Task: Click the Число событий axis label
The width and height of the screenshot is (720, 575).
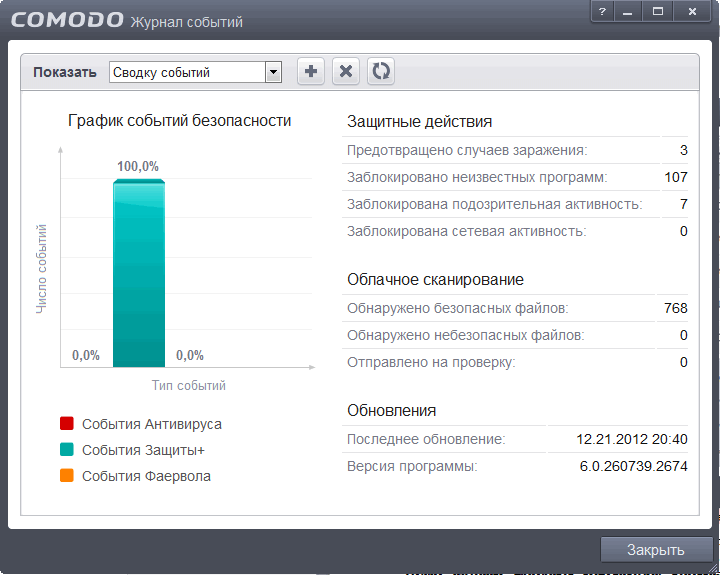Action: [x=41, y=269]
